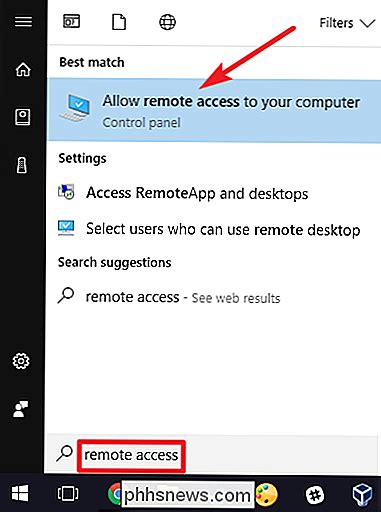Filter results by Web globe icon
Viewport: 381px width, 512px height.
tap(167, 22)
